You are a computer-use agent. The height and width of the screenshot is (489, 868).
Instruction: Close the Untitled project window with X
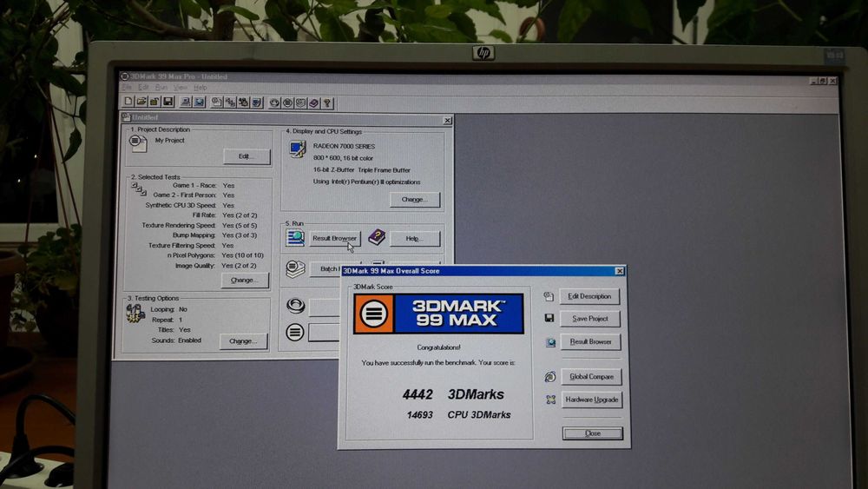tap(447, 120)
